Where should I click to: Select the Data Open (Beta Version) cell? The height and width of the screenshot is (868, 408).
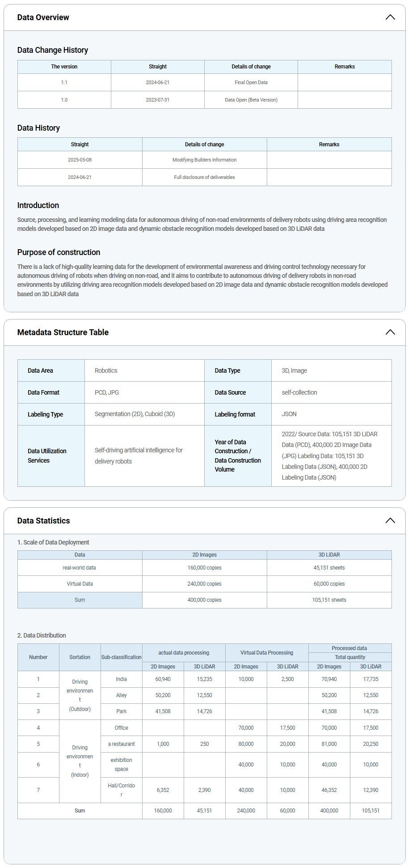(x=251, y=100)
